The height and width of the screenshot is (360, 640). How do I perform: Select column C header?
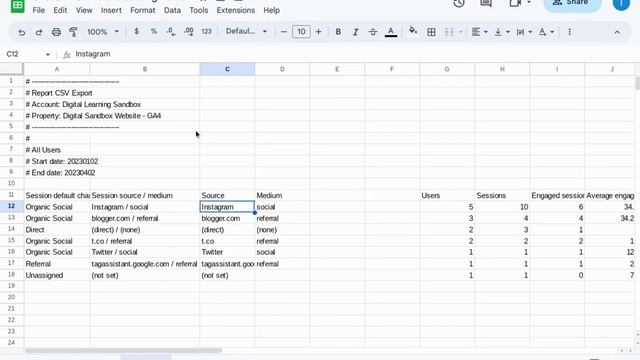click(227, 69)
